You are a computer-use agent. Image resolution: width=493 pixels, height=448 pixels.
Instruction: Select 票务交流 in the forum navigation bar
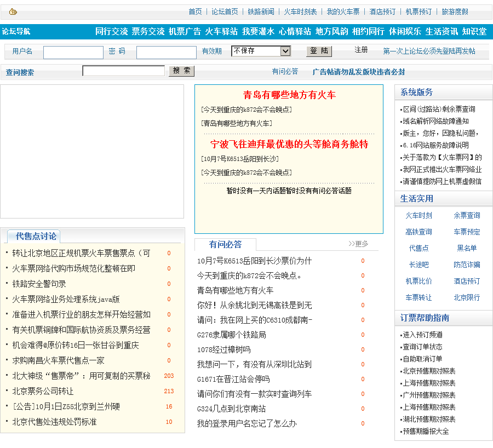pos(148,32)
